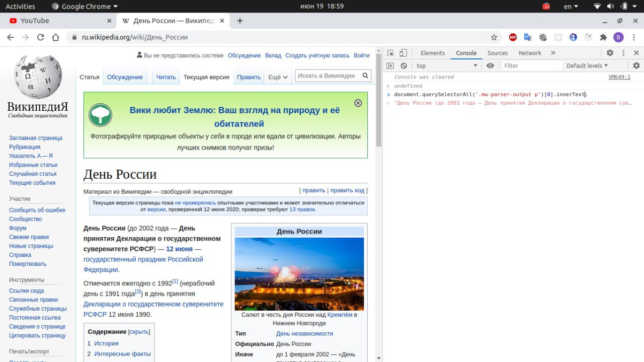
Task: Close the YouTube tab
Action: click(x=109, y=21)
